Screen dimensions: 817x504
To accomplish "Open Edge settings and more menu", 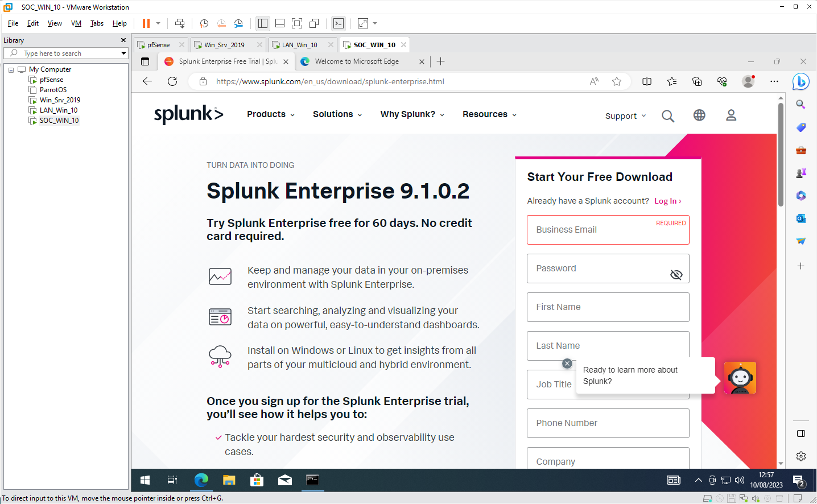I will pos(774,81).
